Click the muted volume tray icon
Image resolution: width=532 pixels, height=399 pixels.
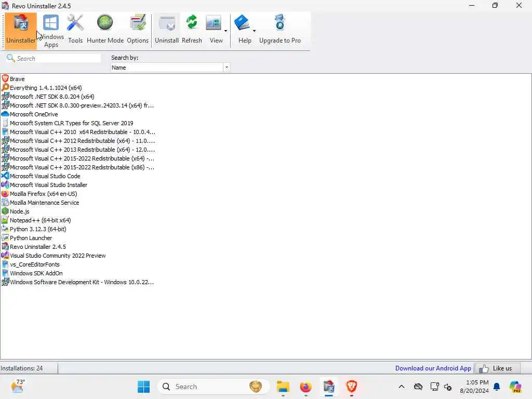click(x=448, y=387)
